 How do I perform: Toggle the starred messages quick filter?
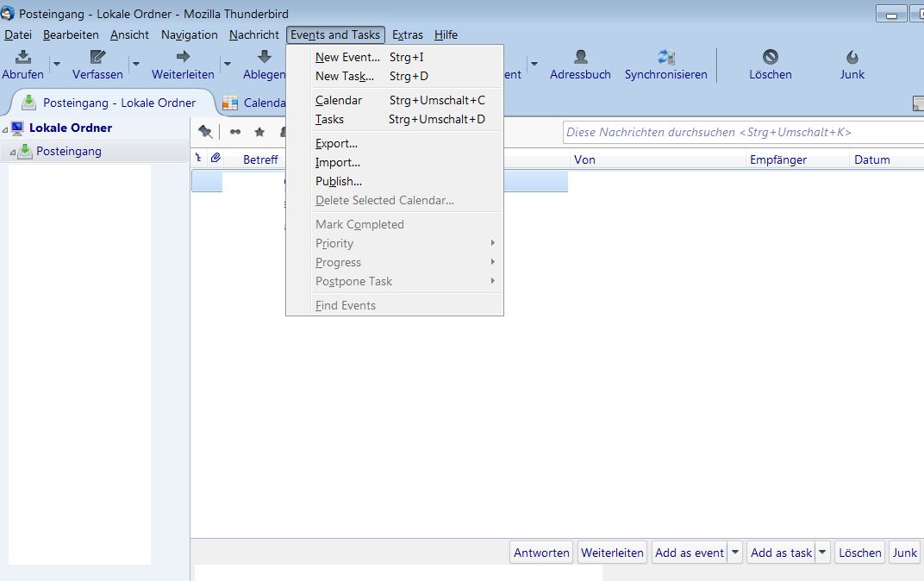(x=259, y=132)
